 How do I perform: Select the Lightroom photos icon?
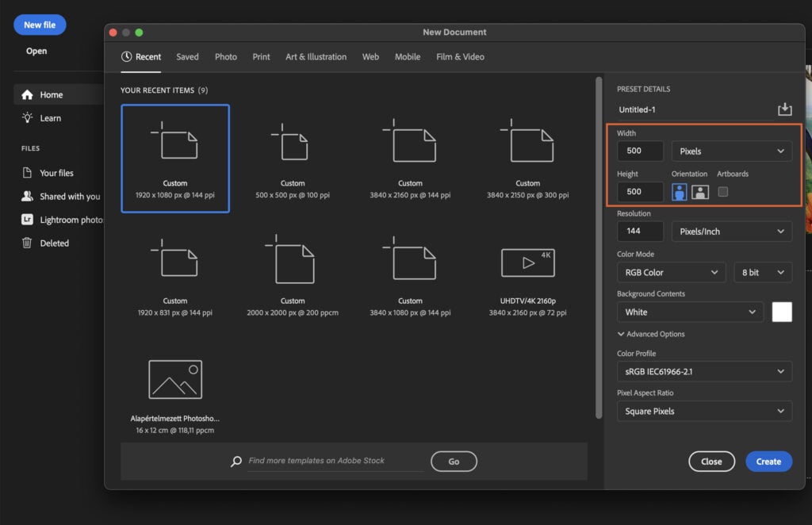coord(28,220)
